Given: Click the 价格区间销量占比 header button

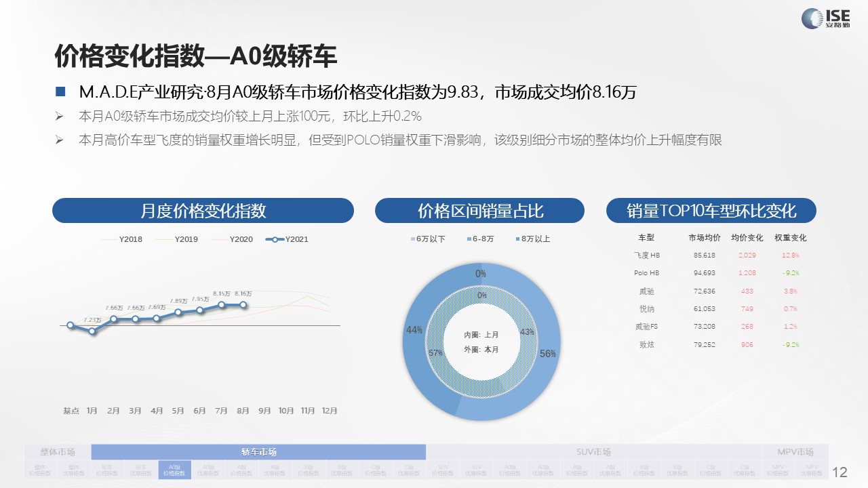Looking at the screenshot, I should click(479, 211).
